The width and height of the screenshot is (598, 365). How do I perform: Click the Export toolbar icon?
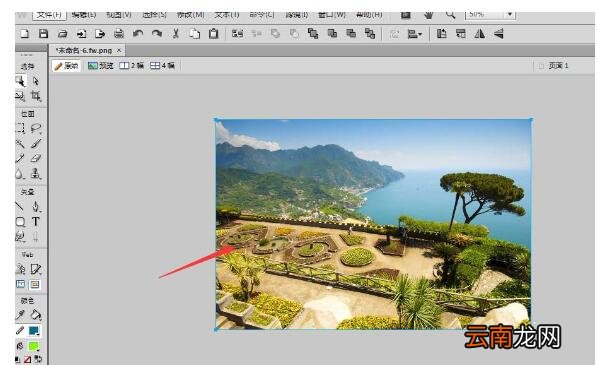point(100,34)
